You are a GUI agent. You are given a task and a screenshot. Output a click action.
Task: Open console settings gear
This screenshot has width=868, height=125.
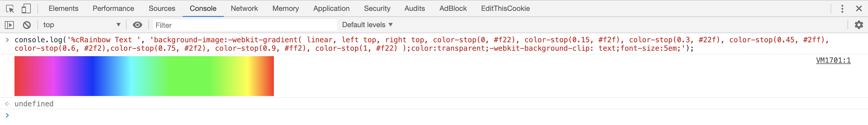(859, 24)
